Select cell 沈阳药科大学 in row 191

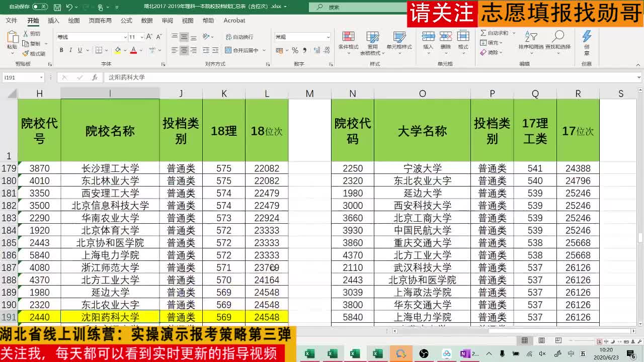(110, 317)
